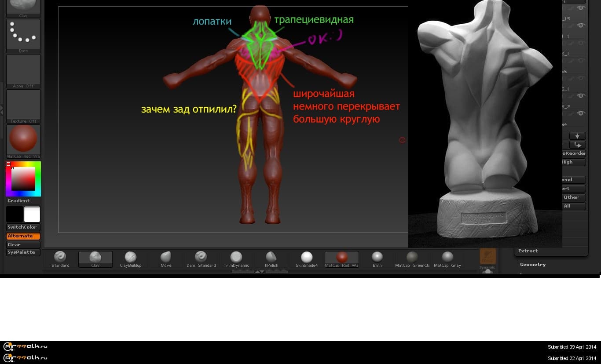Viewport: 601px width, 364px height.
Task: Apply the SkinShade4 material
Action: pos(307,259)
